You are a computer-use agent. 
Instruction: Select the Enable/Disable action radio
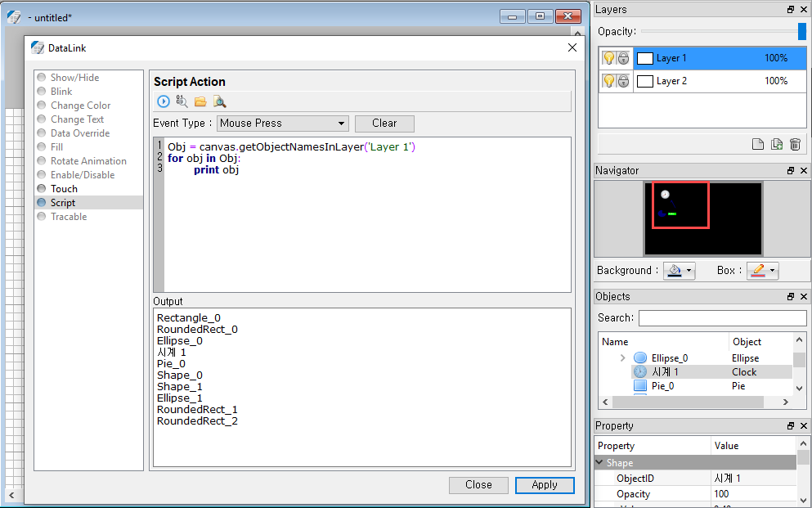point(42,175)
